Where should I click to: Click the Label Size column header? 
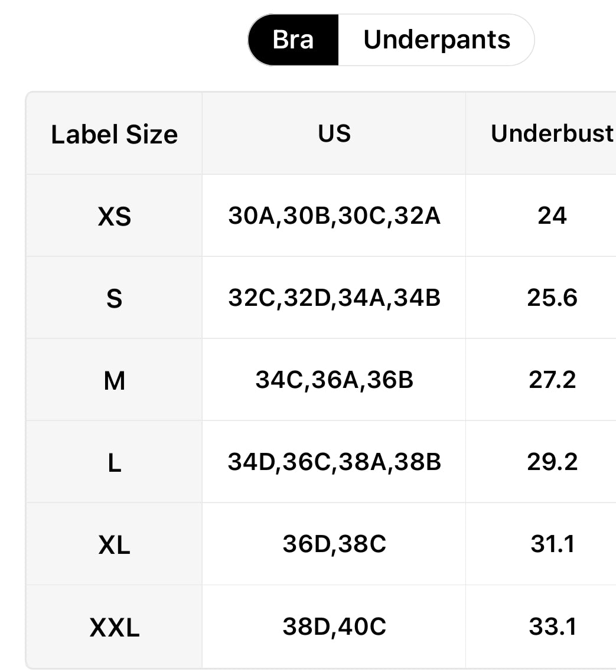114,134
